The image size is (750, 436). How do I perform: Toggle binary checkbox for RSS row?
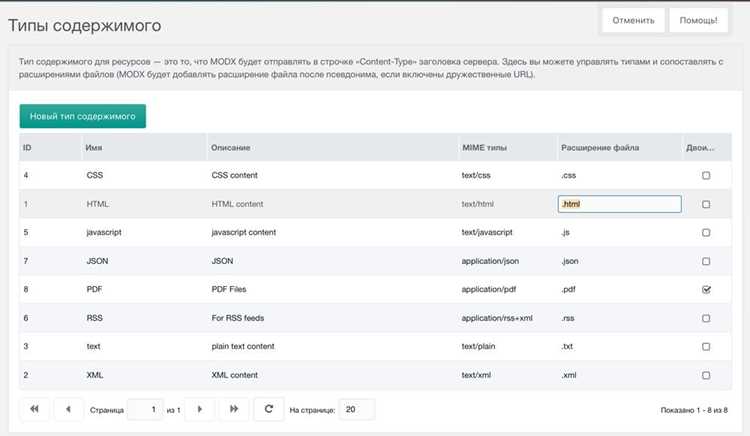pos(706,318)
